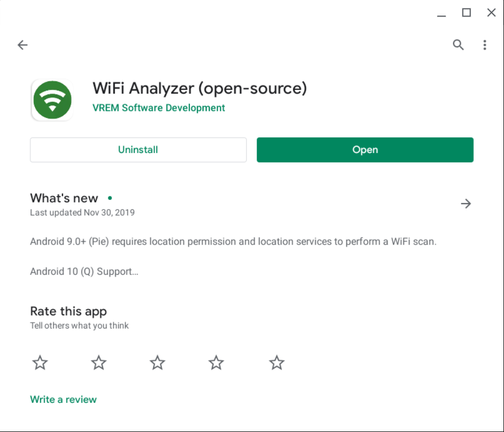Click the WiFi Analyzer app icon
Screen dimensions: 504x432
53,100
